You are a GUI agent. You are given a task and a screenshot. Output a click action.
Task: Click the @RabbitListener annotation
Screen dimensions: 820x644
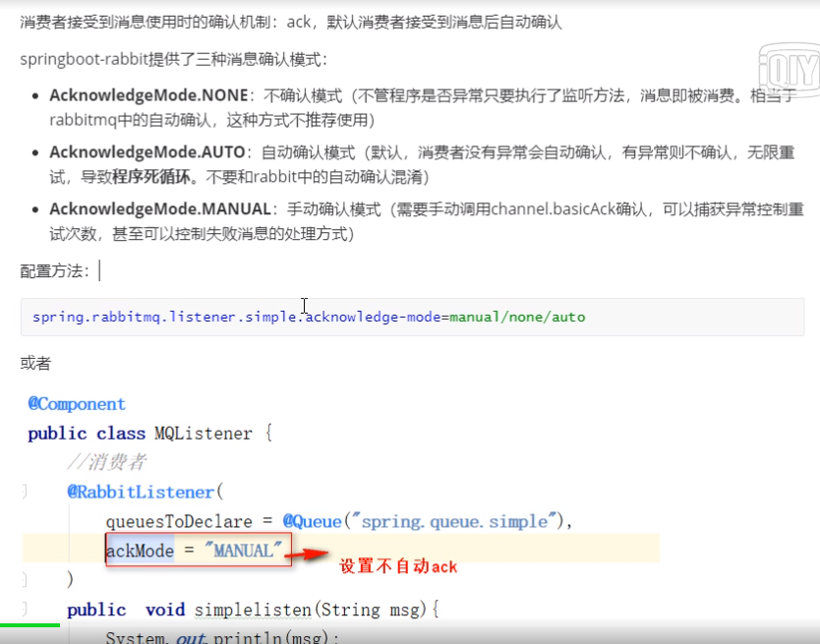(x=141, y=492)
